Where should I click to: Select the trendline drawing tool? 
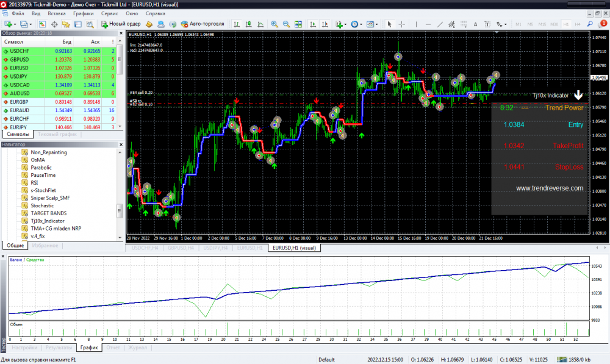(440, 24)
